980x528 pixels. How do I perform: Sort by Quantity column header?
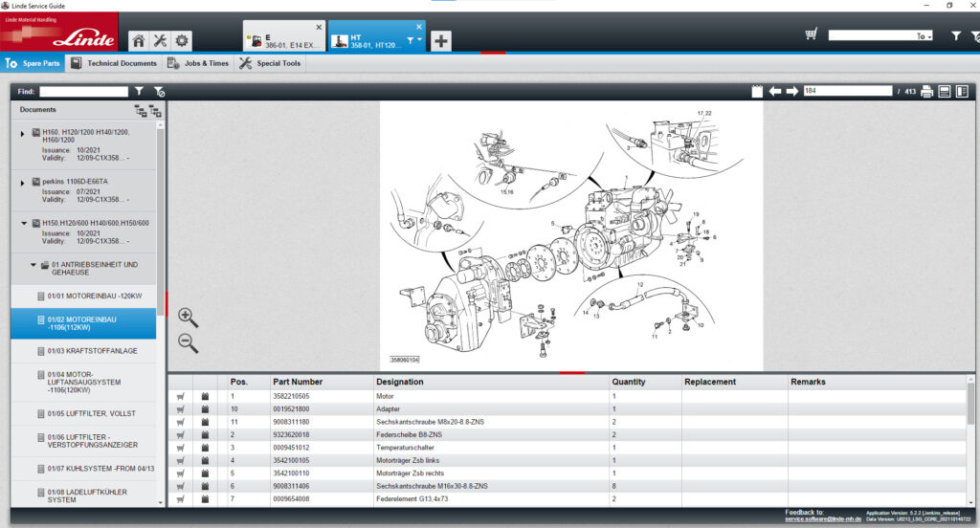pos(645,382)
